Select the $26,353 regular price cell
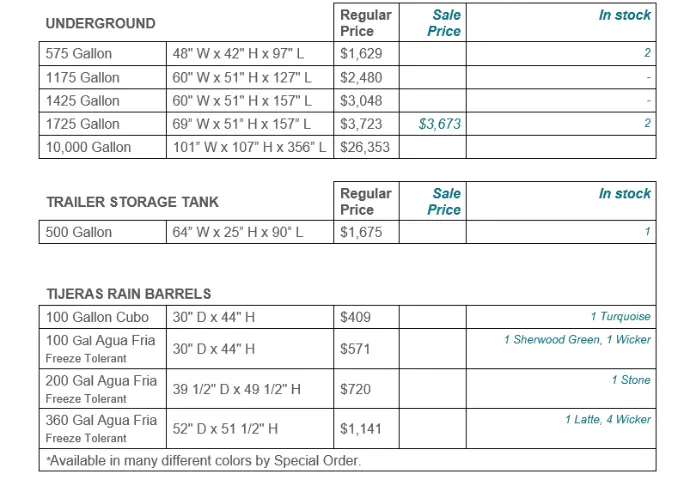The width and height of the screenshot is (690, 480). (x=366, y=147)
